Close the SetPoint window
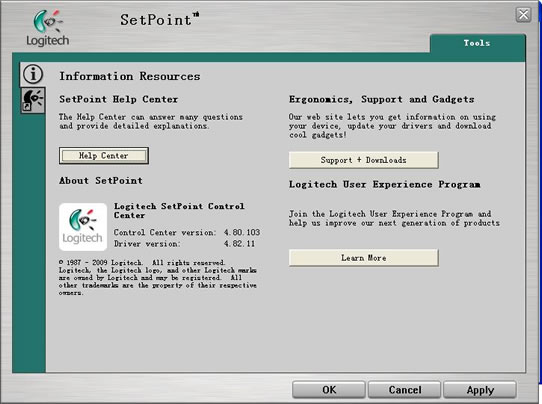This screenshot has height=404, width=542. [523, 15]
